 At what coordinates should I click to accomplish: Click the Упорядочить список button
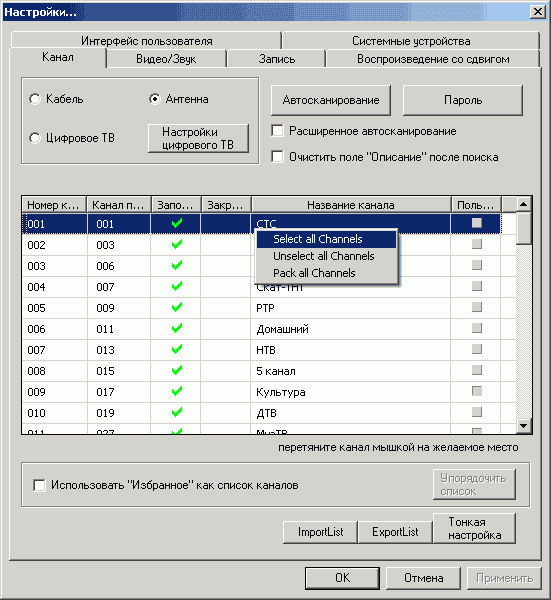pyautogui.click(x=474, y=484)
